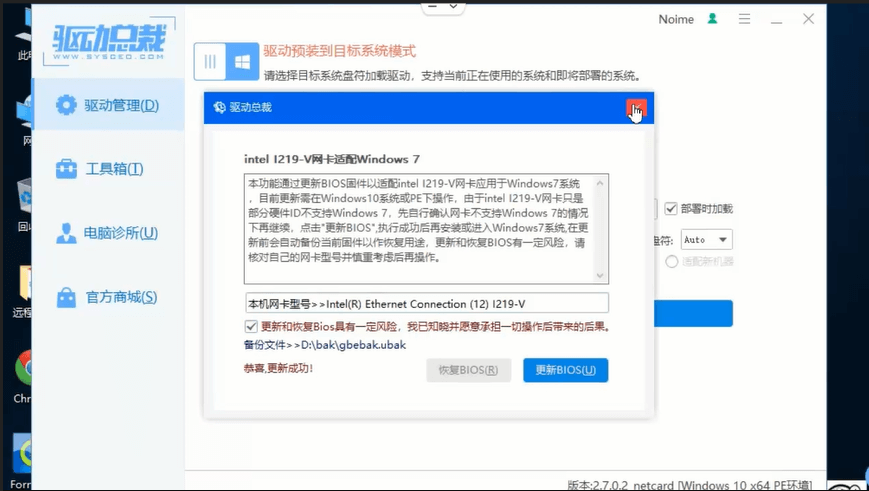Open the hamburger menu in title bar
This screenshot has width=869, height=491.
744,19
